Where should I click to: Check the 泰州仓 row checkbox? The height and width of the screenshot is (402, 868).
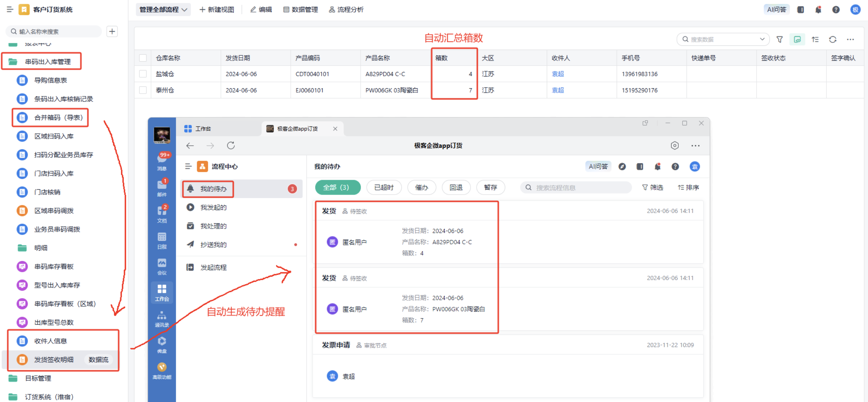[143, 90]
